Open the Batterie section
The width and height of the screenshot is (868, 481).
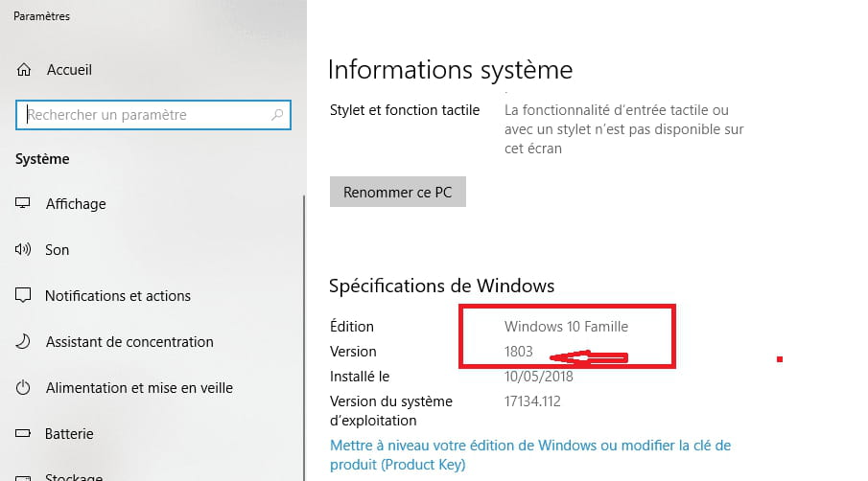[x=69, y=433]
